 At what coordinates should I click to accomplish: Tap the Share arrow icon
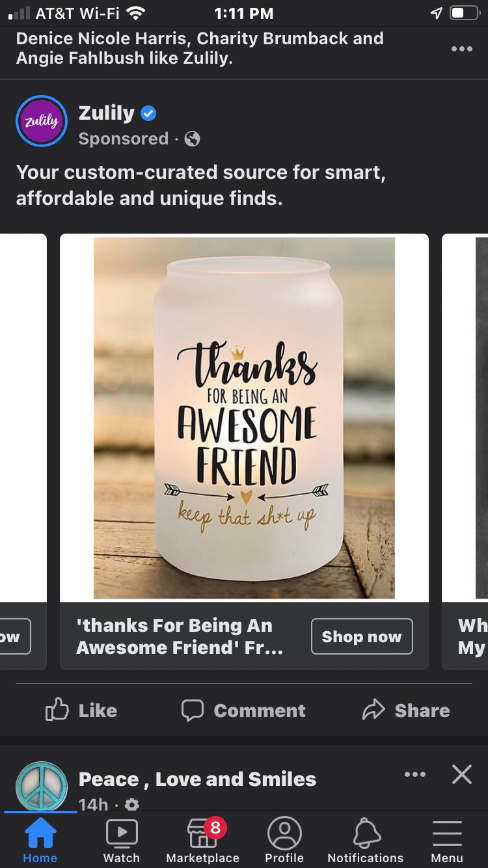(x=373, y=710)
